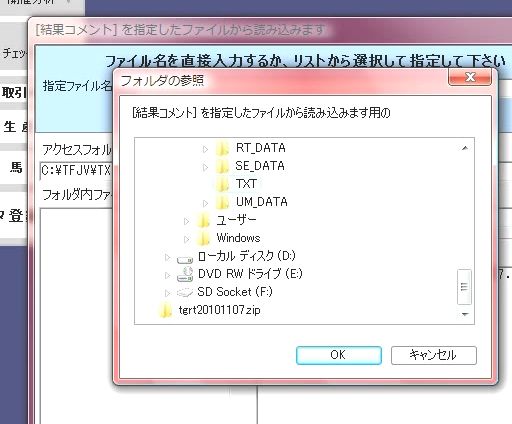The width and height of the screenshot is (512, 424).
Task: Expand the ユーザー folder node
Action: pos(186,221)
